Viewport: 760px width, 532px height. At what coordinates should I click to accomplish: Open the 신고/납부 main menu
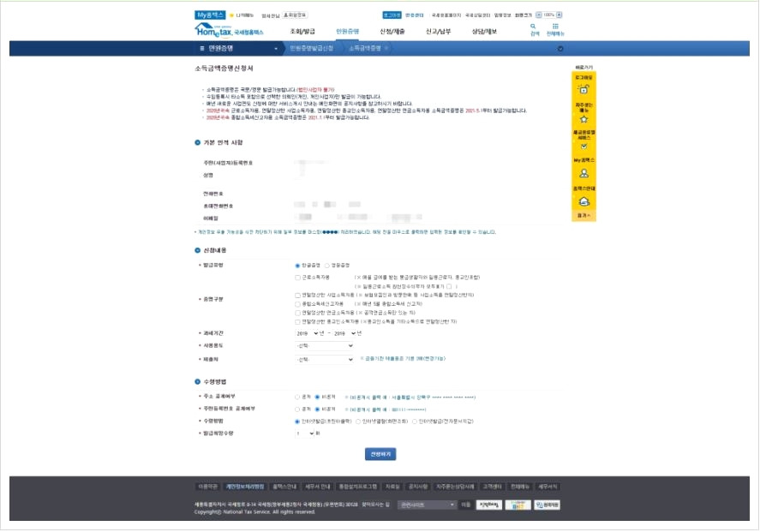(x=438, y=32)
